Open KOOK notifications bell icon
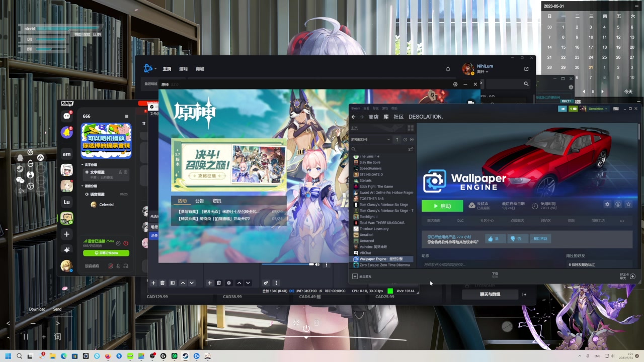 point(66,132)
